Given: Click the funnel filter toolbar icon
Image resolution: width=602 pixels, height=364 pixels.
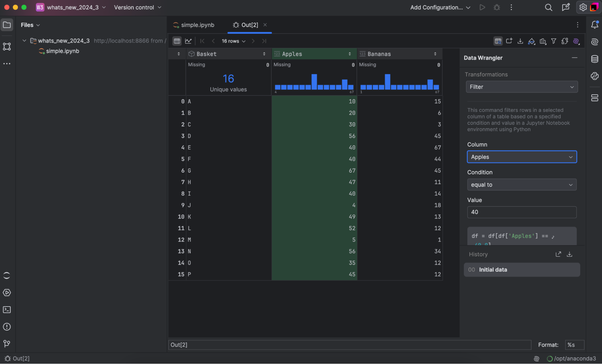Looking at the screenshot, I should click(554, 41).
